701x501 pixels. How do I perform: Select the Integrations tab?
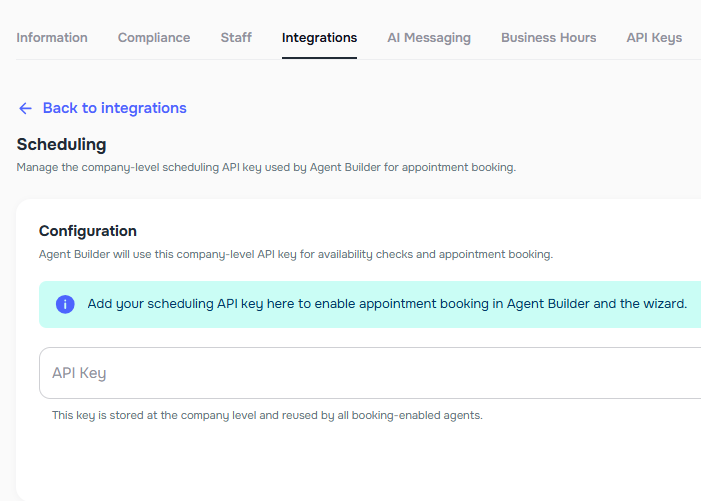pyautogui.click(x=319, y=38)
